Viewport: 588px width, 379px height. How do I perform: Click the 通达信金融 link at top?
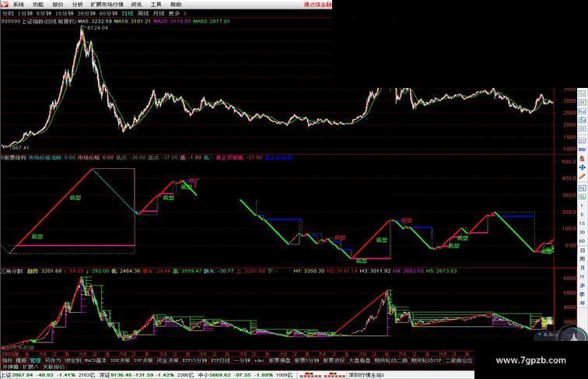pos(317,5)
